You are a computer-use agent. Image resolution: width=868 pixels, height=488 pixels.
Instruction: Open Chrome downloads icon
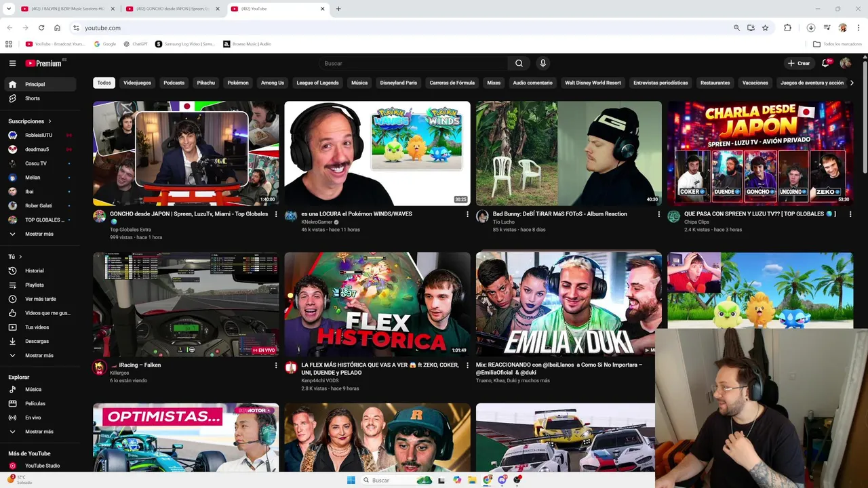[811, 28]
